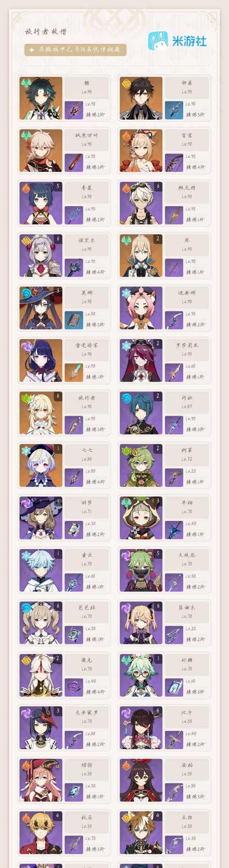The image size is (229, 868).
Task: Select the catalyst weapon icon on 烟绯's card
Action: point(73,793)
